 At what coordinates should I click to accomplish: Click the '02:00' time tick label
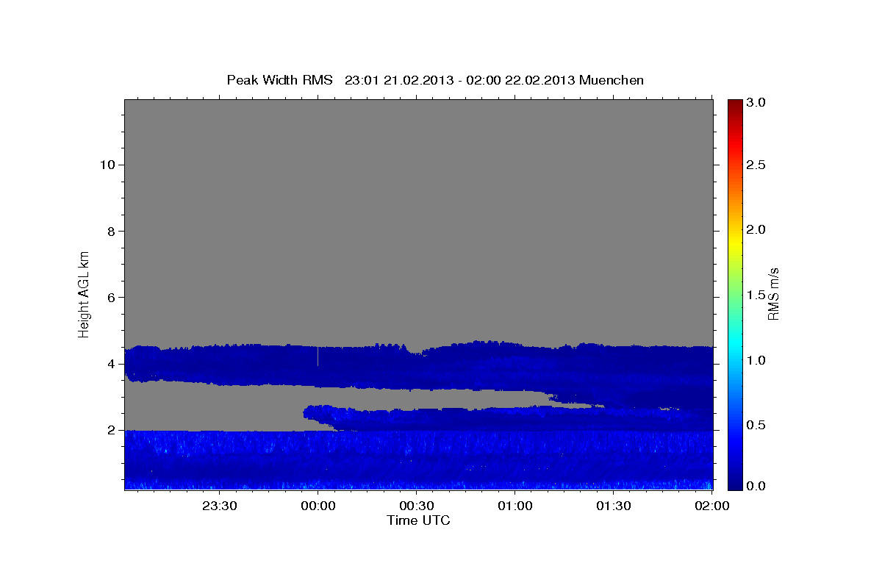pyautogui.click(x=712, y=506)
